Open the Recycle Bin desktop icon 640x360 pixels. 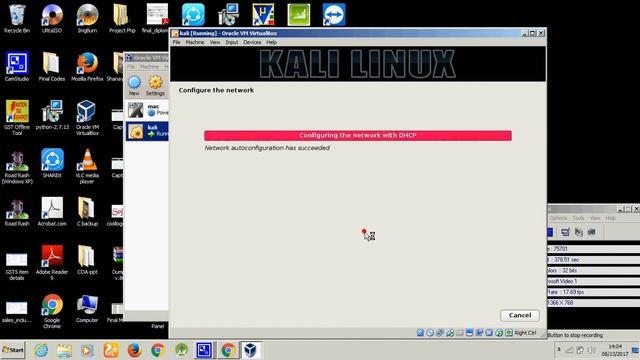[x=17, y=18]
